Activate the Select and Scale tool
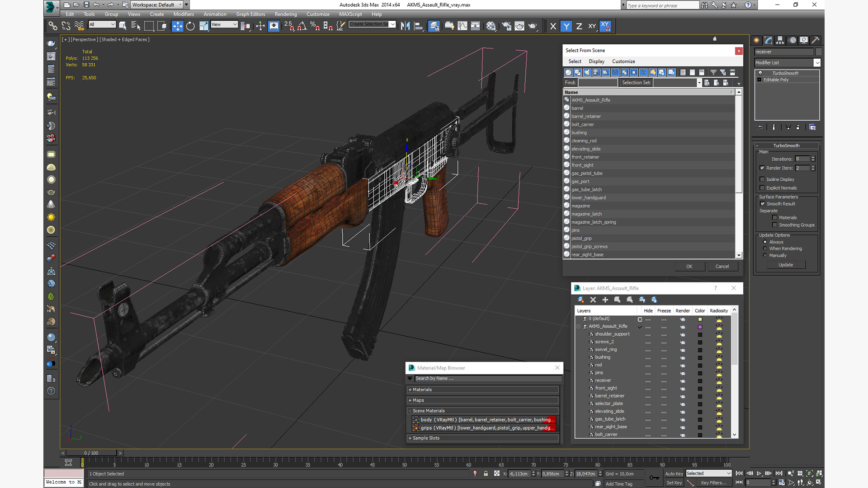This screenshot has height=488, width=868. point(203,26)
